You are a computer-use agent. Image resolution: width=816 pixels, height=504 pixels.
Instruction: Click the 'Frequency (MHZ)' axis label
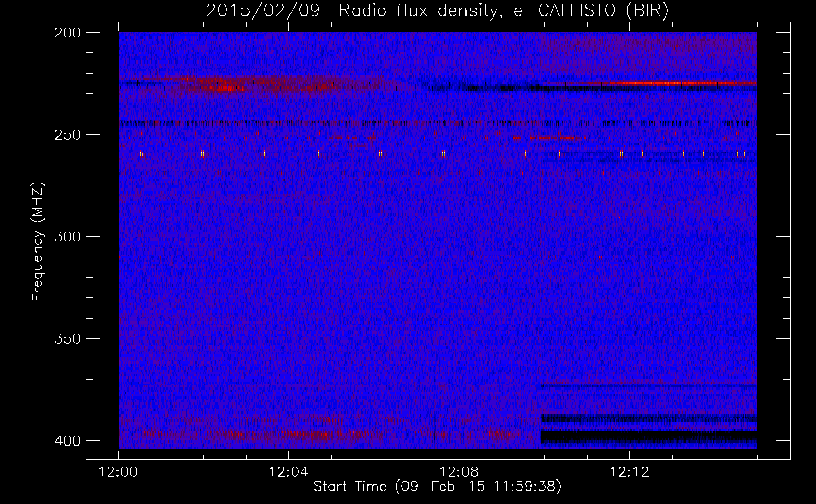(x=38, y=241)
